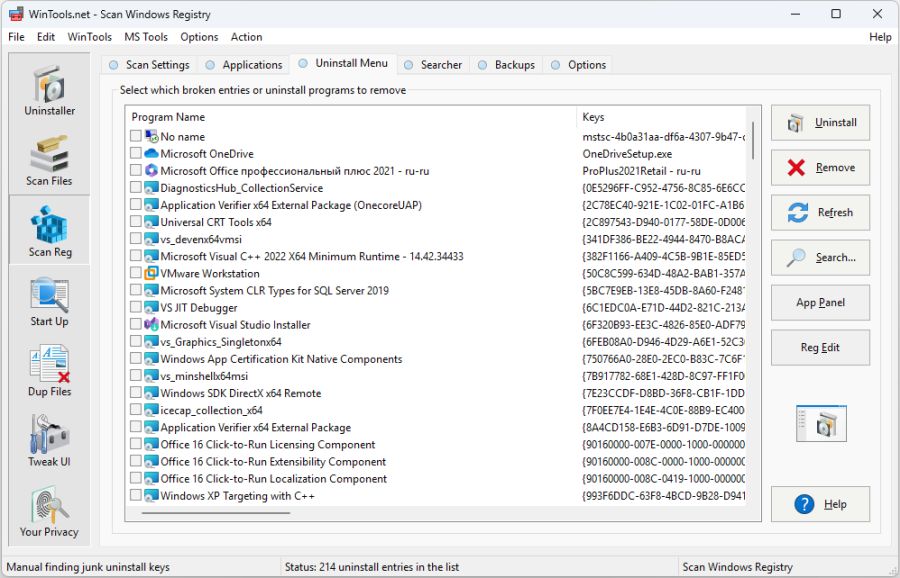Click the Remove button
The image size is (900, 578).
(820, 168)
